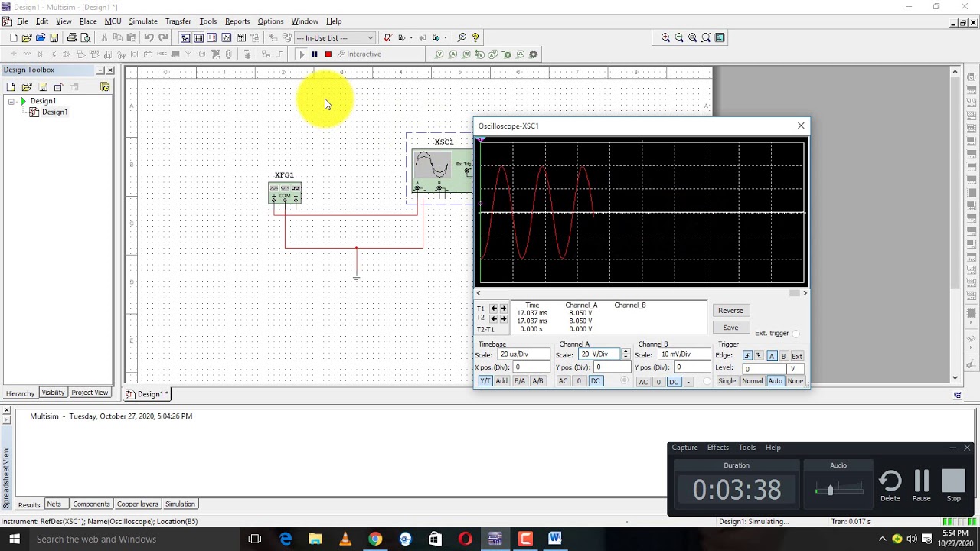Move cursor T1 right with arrow button
The width and height of the screenshot is (980, 551).
coord(503,308)
